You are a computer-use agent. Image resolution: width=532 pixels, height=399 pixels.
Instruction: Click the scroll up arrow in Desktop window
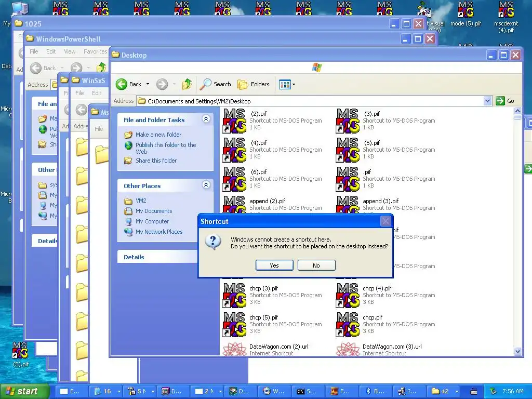tap(517, 111)
